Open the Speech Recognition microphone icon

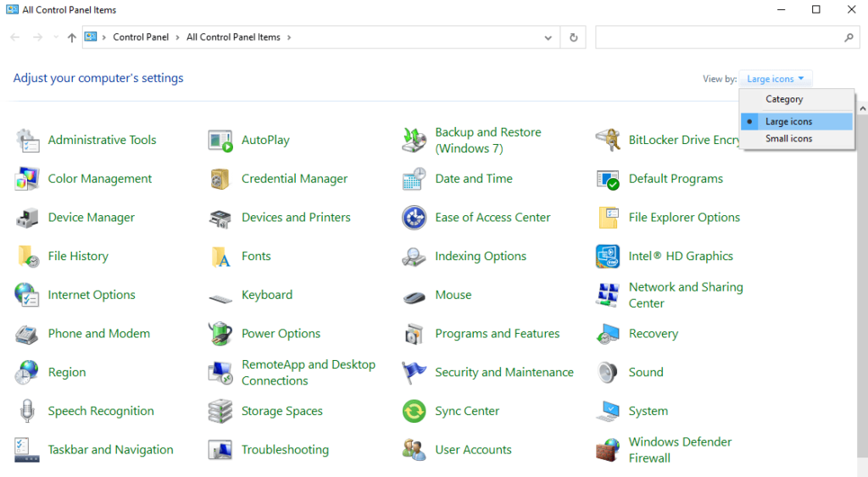(x=27, y=411)
